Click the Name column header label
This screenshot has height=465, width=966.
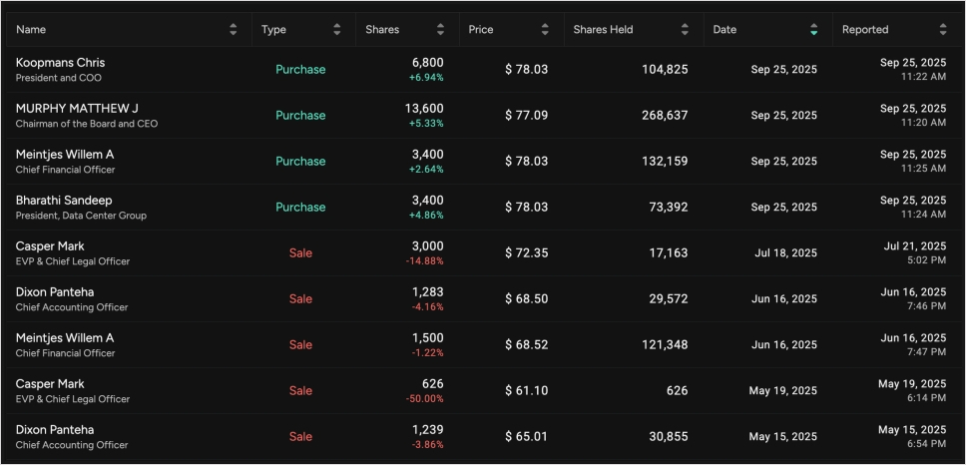(31, 30)
